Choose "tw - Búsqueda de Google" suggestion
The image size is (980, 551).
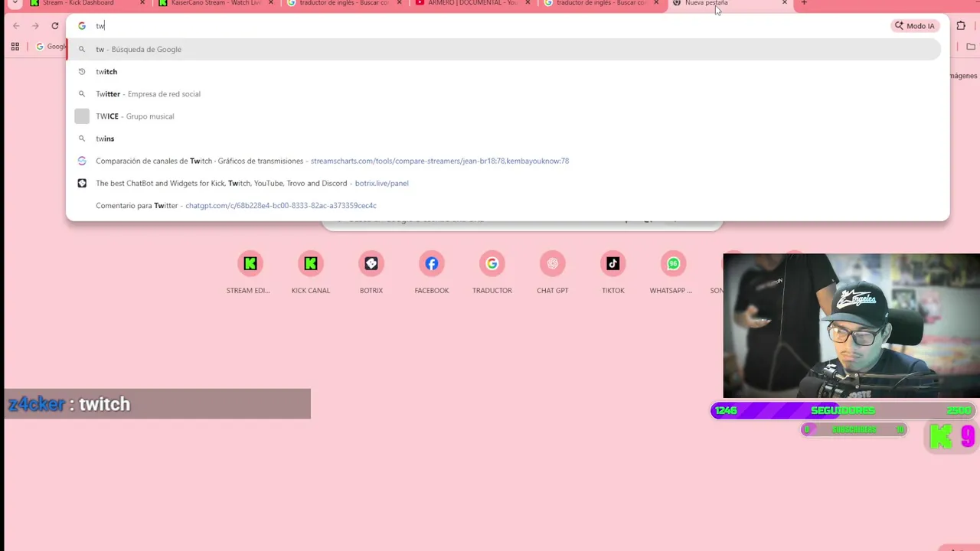click(x=504, y=49)
